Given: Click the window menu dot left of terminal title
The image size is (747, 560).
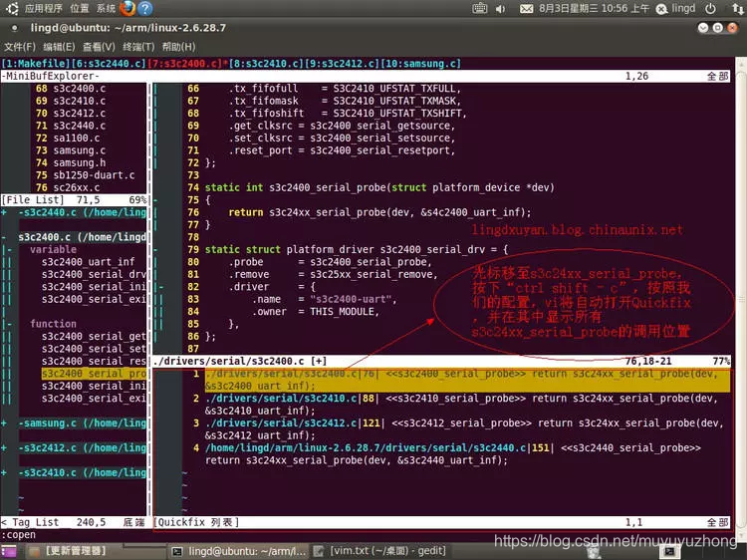Looking at the screenshot, I should point(14,28).
